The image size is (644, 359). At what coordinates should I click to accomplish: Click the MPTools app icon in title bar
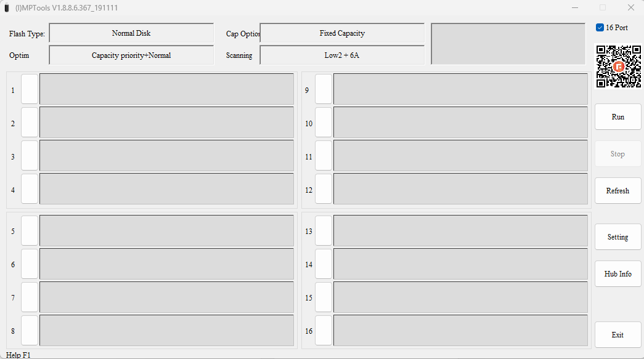click(7, 8)
